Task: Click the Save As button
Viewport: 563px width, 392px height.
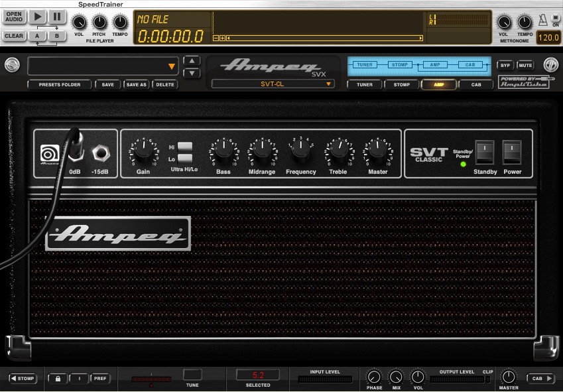Action: click(137, 85)
